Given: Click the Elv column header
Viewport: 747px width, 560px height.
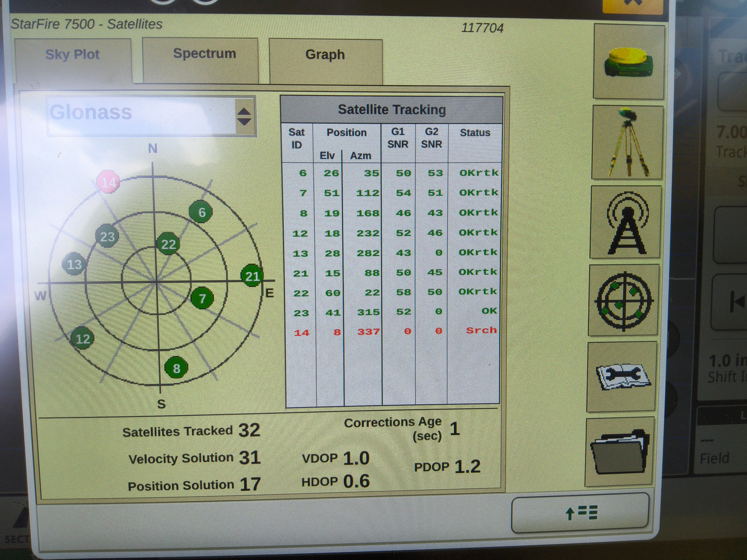Looking at the screenshot, I should 327,155.
